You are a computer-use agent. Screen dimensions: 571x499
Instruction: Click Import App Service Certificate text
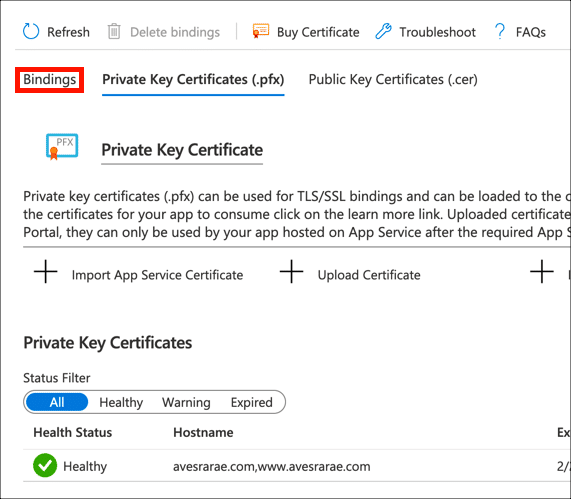[x=157, y=275]
